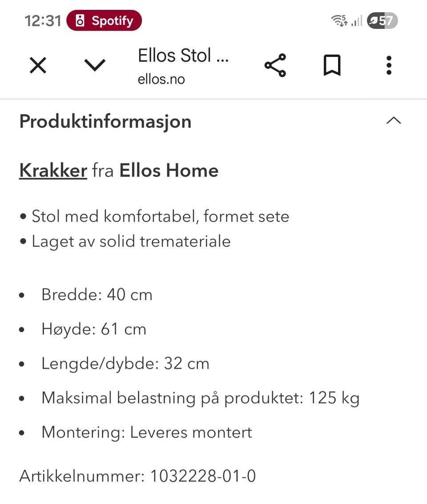The width and height of the screenshot is (427, 504).
Task: Tap the Wi-Fi status icon
Action: [x=339, y=20]
